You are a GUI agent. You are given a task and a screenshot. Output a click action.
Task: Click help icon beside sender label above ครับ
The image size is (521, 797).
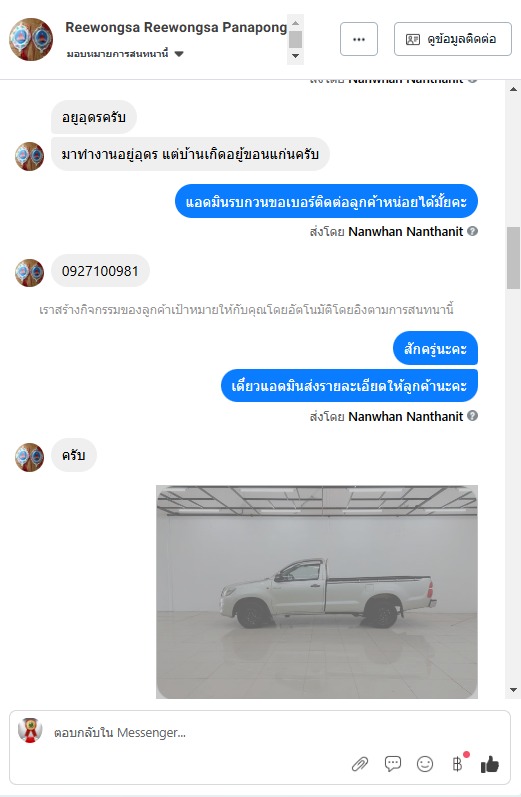point(472,416)
